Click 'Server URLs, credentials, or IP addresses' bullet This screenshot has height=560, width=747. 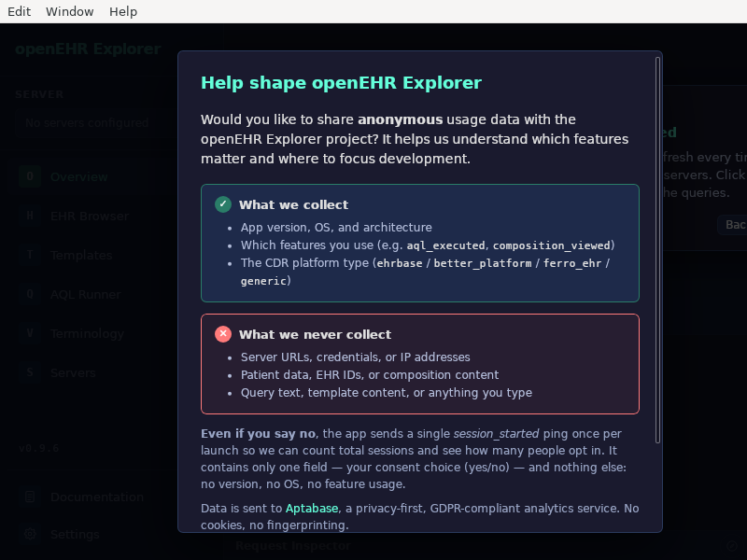356,357
